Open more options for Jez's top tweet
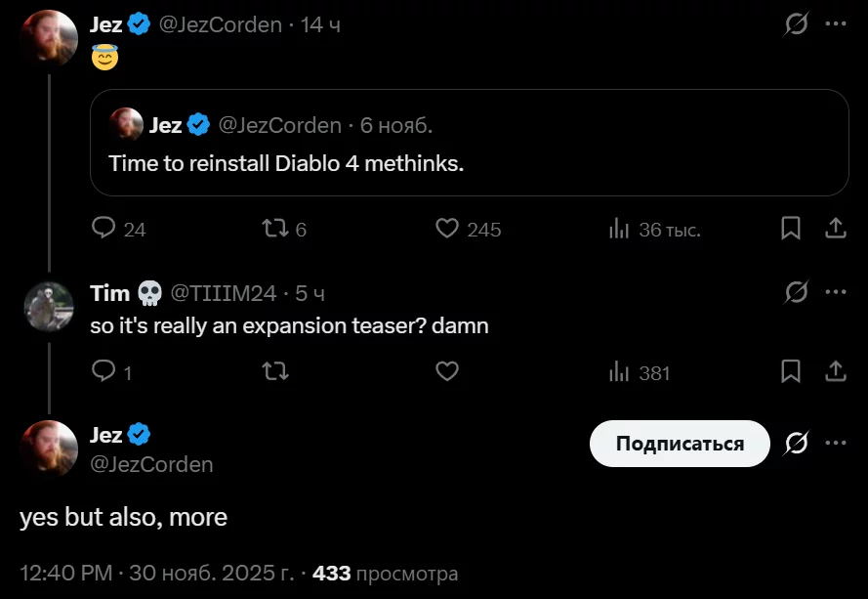The height and width of the screenshot is (599, 868). click(836, 24)
